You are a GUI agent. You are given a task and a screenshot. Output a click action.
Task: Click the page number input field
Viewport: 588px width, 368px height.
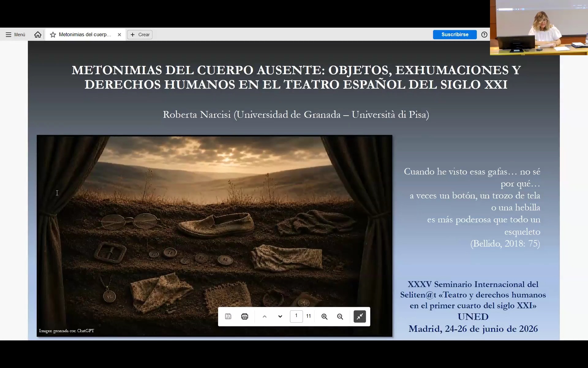click(296, 316)
